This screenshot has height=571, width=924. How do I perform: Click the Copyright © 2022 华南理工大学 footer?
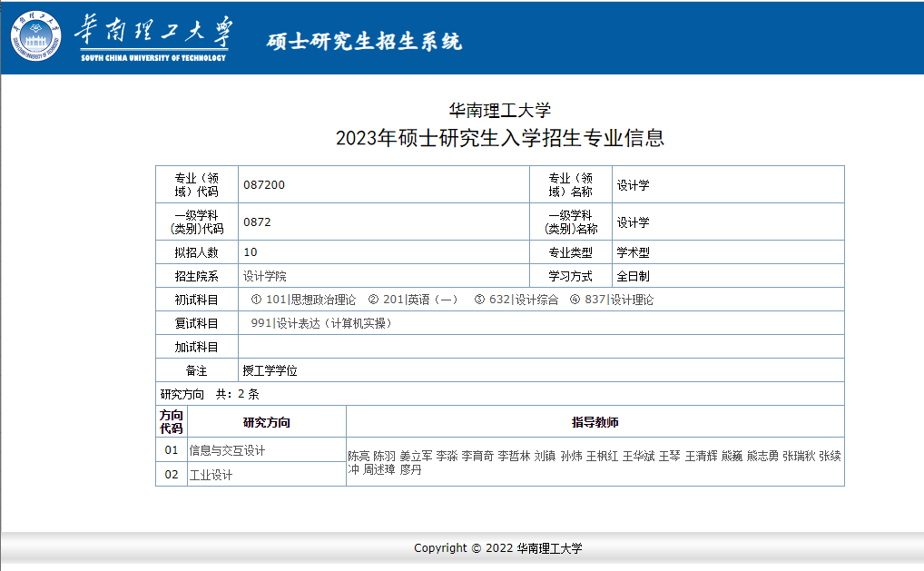[498, 548]
